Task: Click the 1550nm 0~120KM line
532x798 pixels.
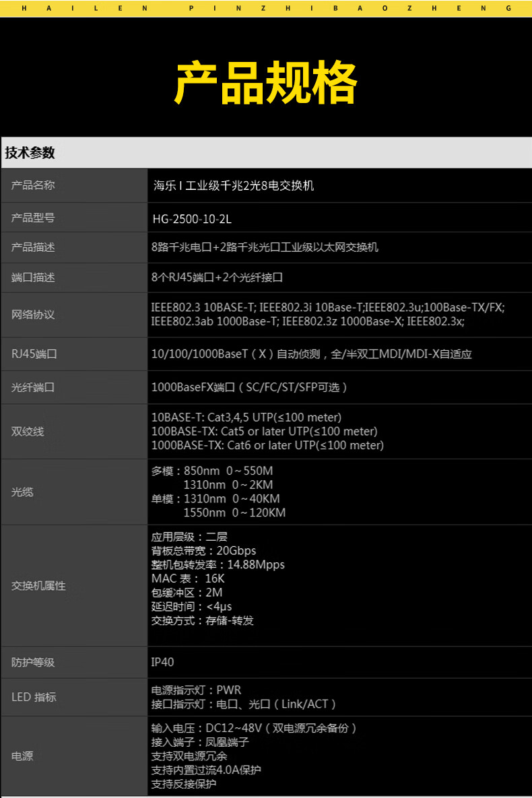Action: click(x=234, y=513)
